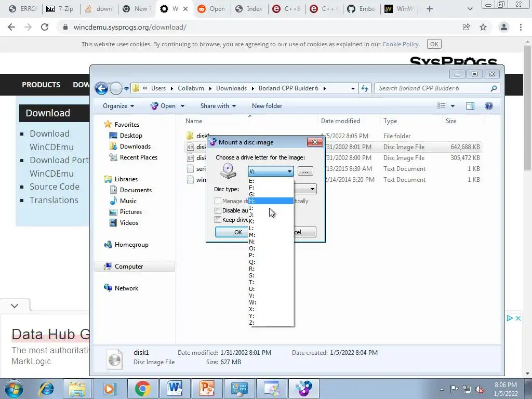Screen dimensions: 532x399
Task: Open Explorer help question mark icon
Action: pos(488,106)
